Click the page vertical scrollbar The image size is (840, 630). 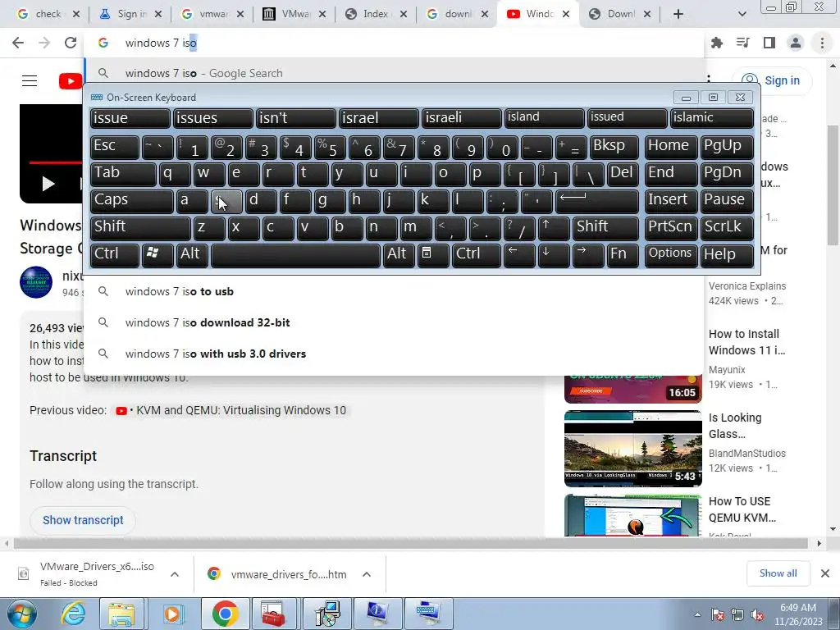click(833, 185)
